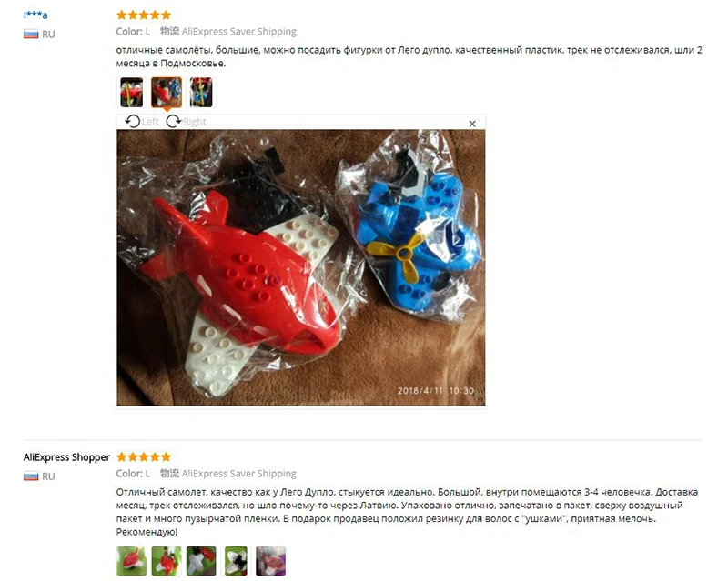
Task: Click the Left rotate label text
Action: (x=150, y=122)
